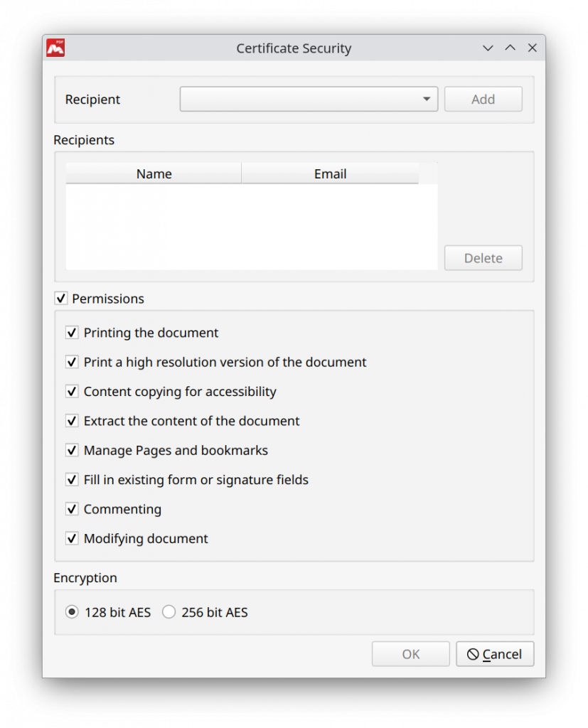Sort recipients by the Name column header
The width and height of the screenshot is (588, 728).
pyautogui.click(x=153, y=173)
